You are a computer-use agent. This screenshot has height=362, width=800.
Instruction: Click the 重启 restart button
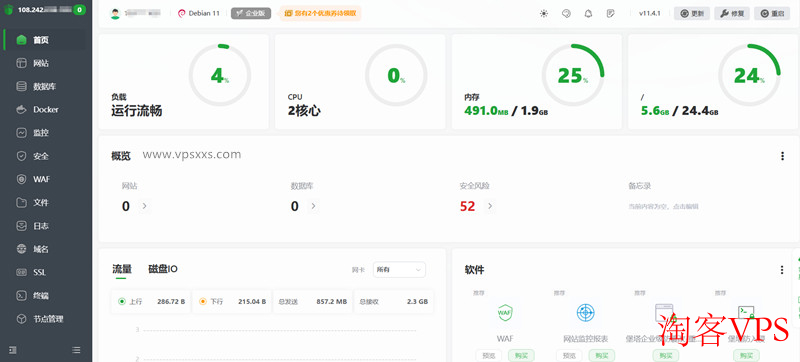tap(772, 14)
